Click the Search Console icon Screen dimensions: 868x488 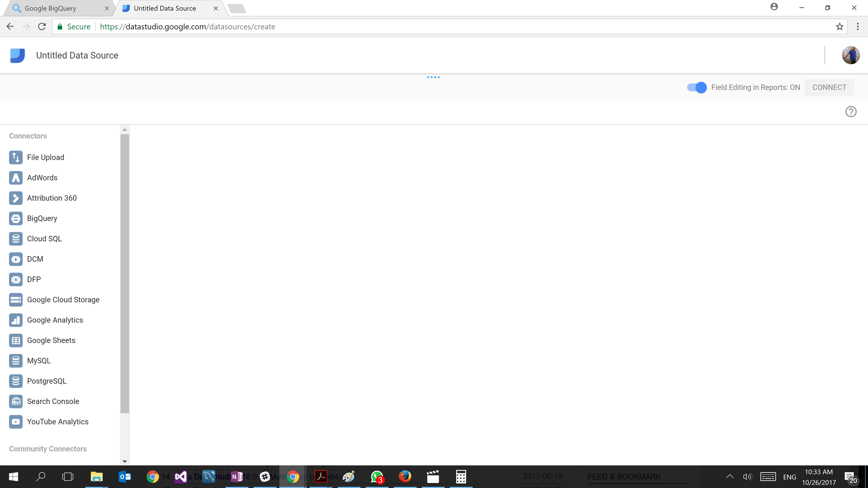coord(16,401)
